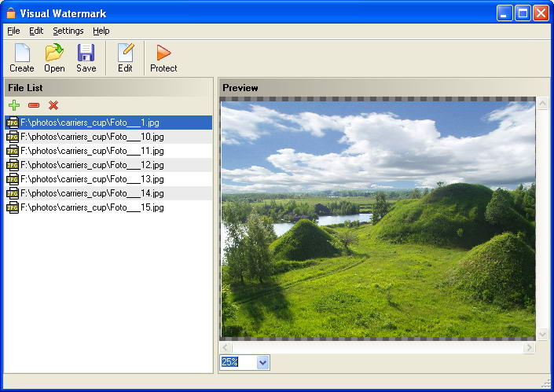
Task: Open the Edit menu
Action: (x=36, y=31)
